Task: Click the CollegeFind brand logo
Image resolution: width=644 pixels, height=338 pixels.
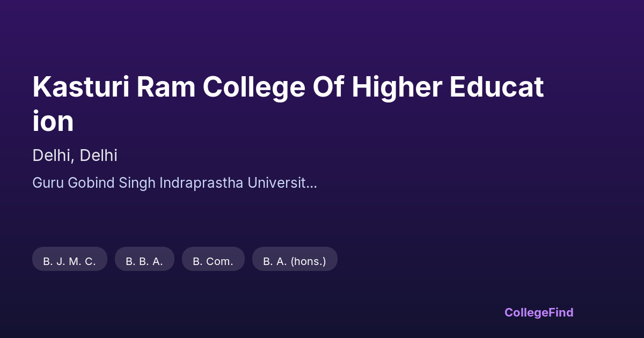Action: [x=538, y=312]
